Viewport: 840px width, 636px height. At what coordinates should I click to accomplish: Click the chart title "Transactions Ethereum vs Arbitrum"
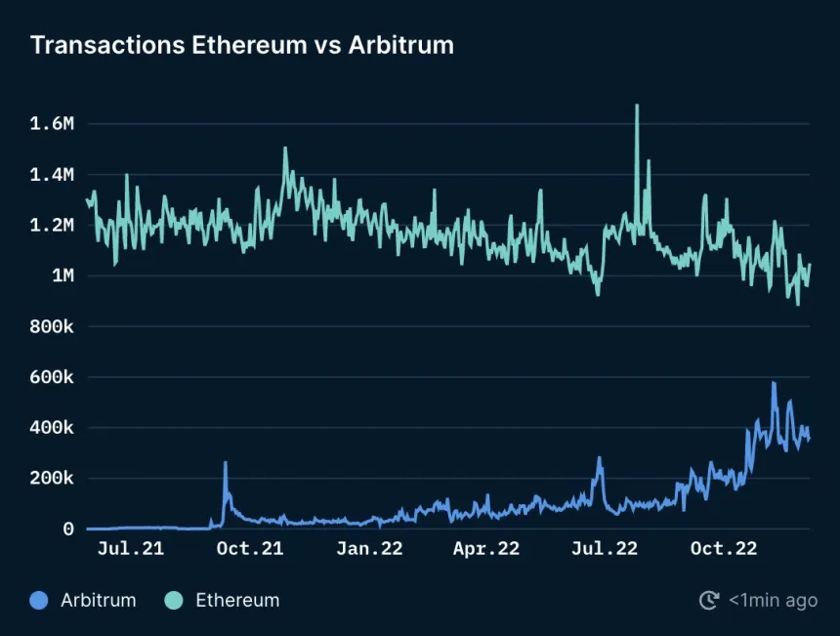click(x=241, y=46)
